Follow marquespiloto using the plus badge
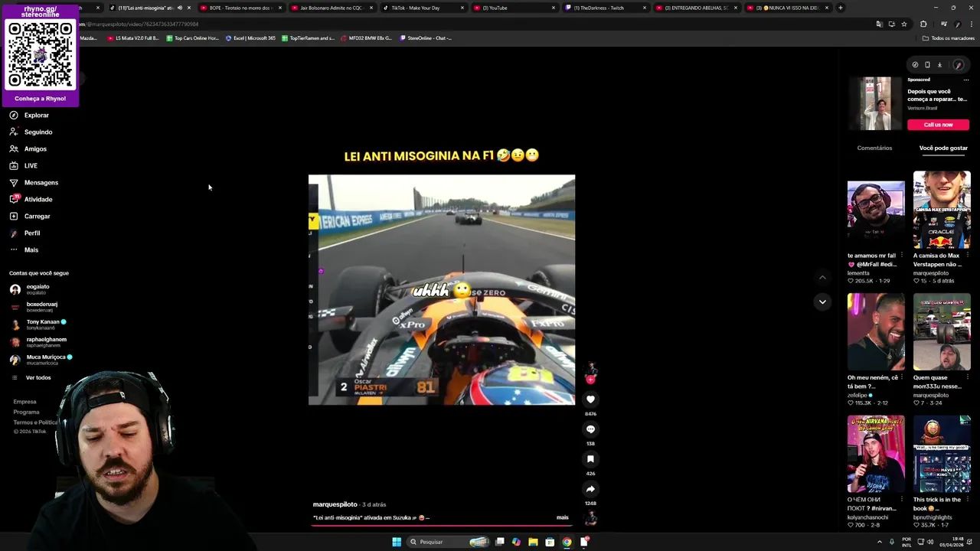Viewport: 980px width, 551px height. 590,380
